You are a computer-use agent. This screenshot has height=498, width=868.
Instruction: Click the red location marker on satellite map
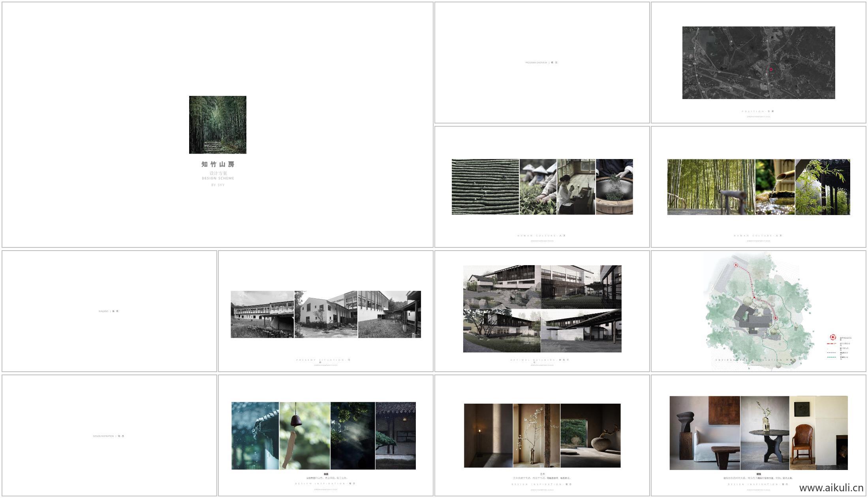coord(771,69)
